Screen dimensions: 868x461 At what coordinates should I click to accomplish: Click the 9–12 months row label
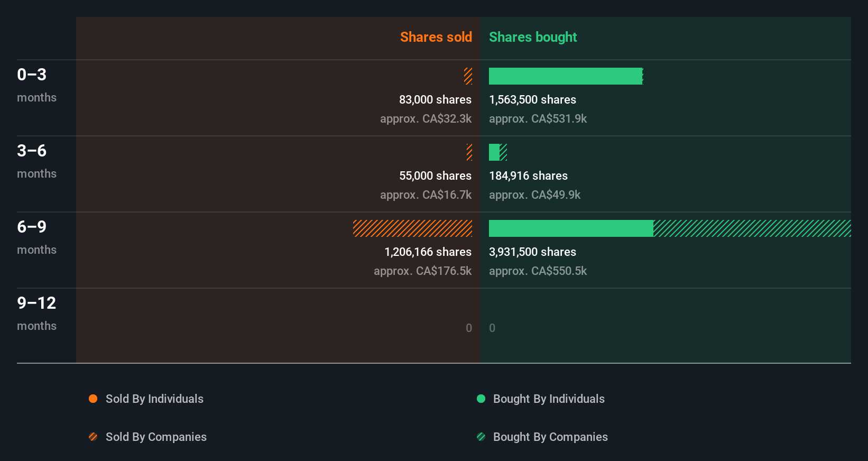[x=36, y=313]
